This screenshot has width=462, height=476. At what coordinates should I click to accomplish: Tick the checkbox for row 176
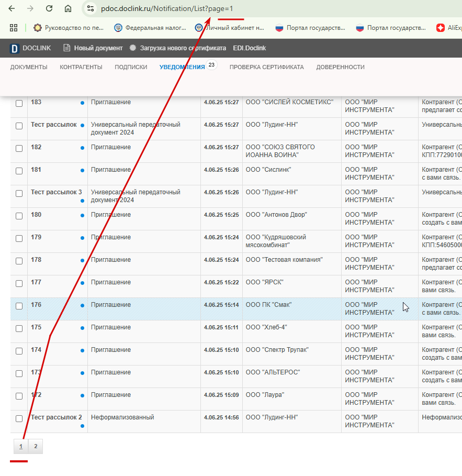(19, 306)
